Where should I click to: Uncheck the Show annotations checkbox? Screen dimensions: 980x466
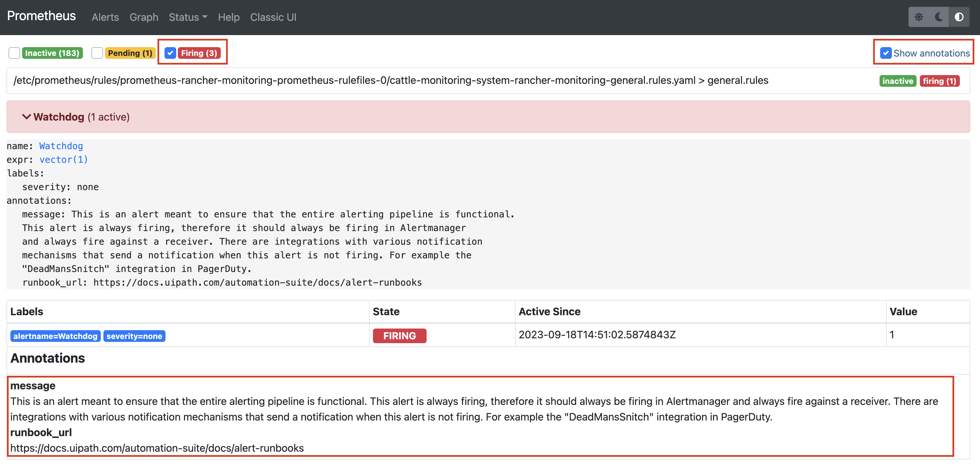[886, 53]
